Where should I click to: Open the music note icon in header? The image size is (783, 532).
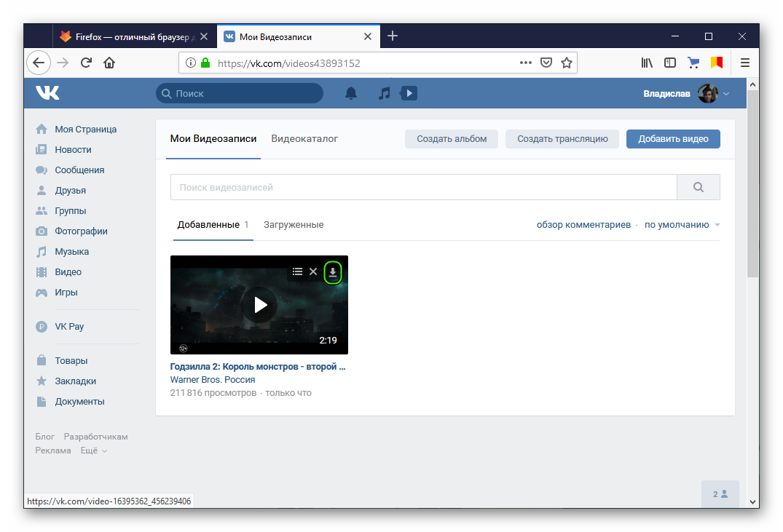(x=384, y=93)
